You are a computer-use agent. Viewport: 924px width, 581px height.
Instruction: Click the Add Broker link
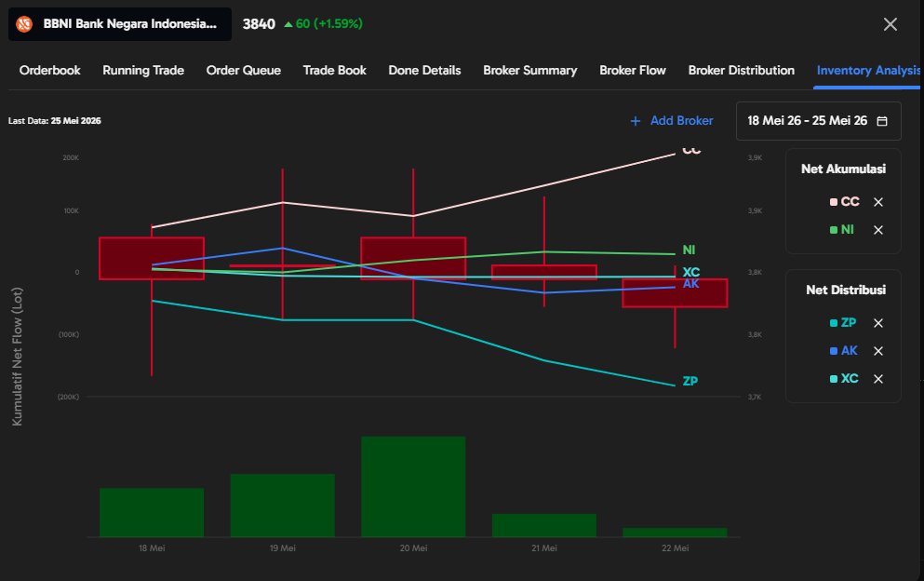point(681,120)
